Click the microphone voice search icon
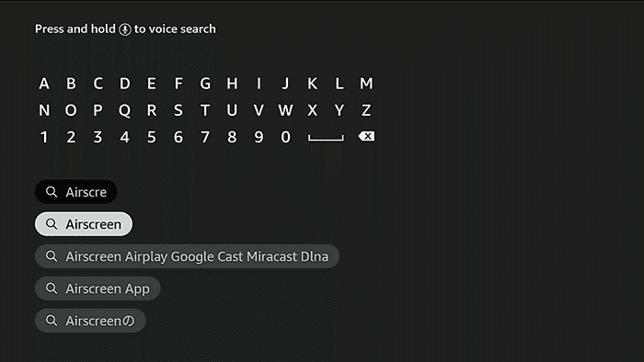The height and width of the screenshot is (362, 644). [125, 29]
